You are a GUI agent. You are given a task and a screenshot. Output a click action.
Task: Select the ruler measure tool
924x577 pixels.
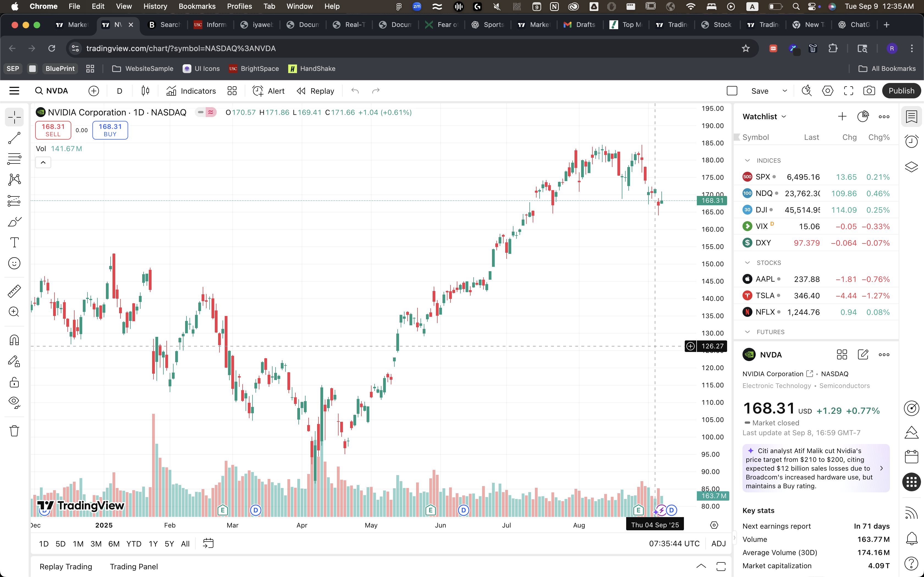14,291
